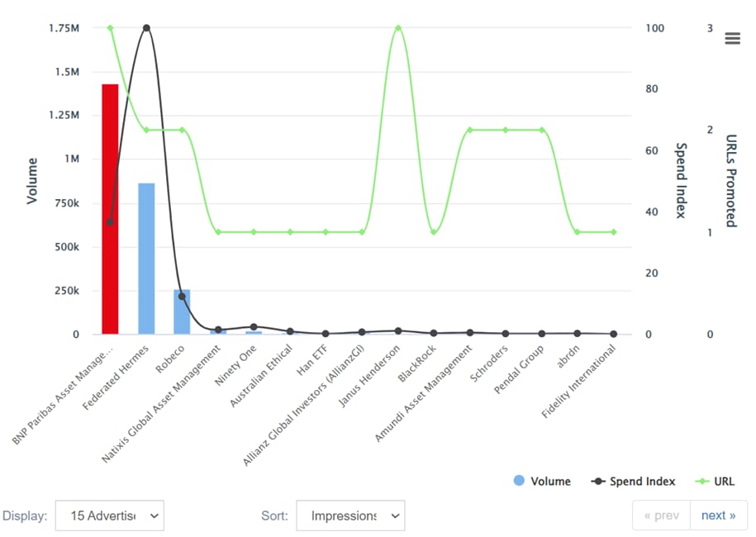
Task: Click the Robeco axis label
Action: pos(170,359)
